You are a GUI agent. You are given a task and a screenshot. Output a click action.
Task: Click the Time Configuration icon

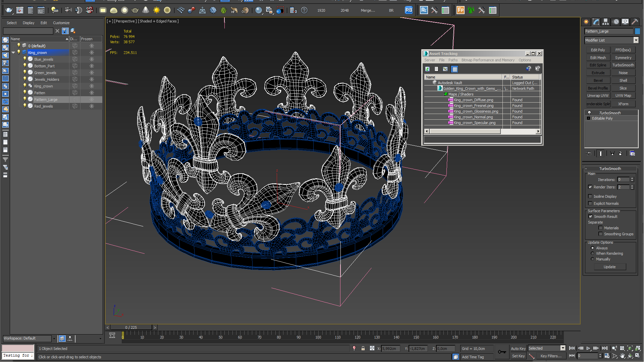[x=607, y=356]
